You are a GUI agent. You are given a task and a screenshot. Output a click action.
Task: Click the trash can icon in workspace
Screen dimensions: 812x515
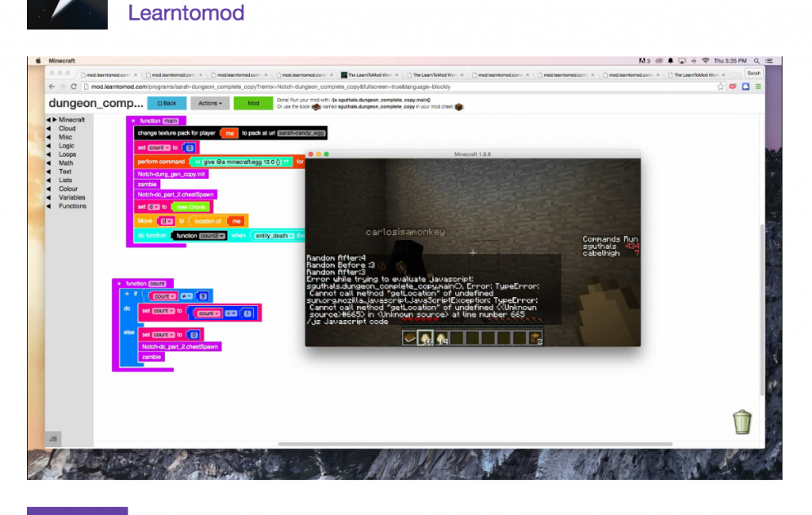click(x=741, y=422)
